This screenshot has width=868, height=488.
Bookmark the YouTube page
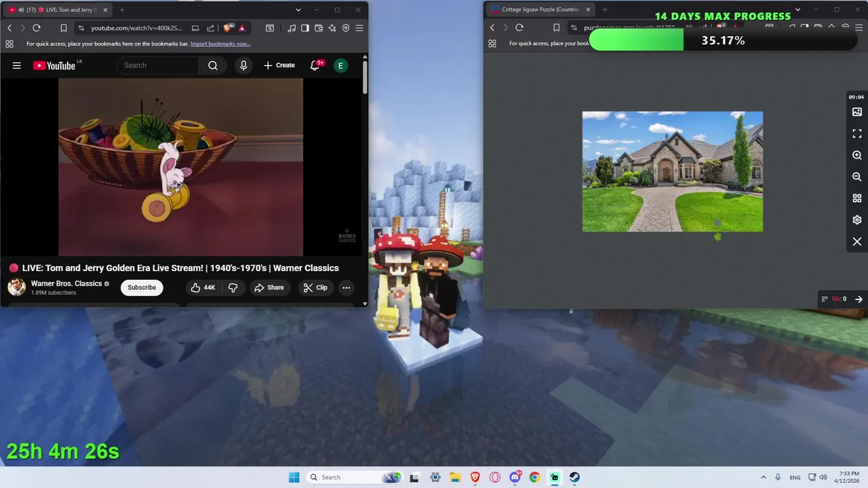(63, 28)
